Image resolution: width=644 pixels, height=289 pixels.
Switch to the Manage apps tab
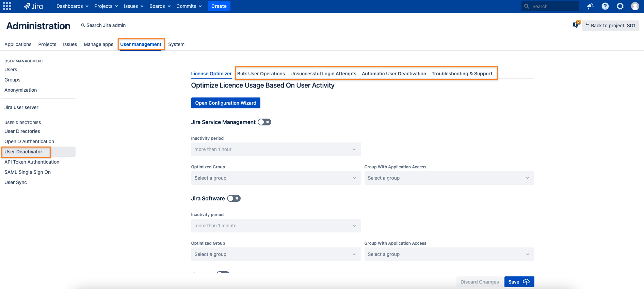click(98, 44)
